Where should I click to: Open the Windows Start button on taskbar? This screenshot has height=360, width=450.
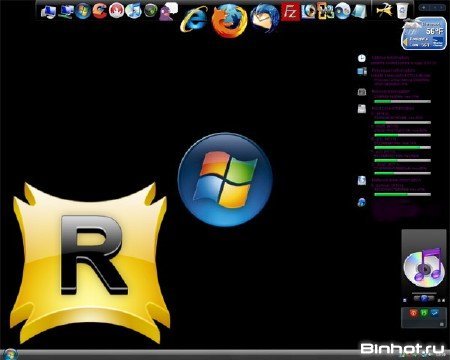point(9,354)
